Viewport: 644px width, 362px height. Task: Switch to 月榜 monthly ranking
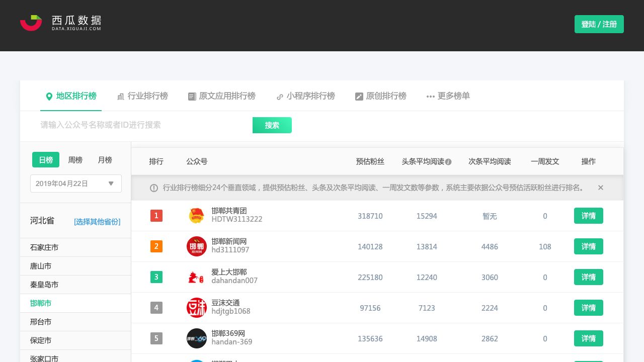click(105, 160)
